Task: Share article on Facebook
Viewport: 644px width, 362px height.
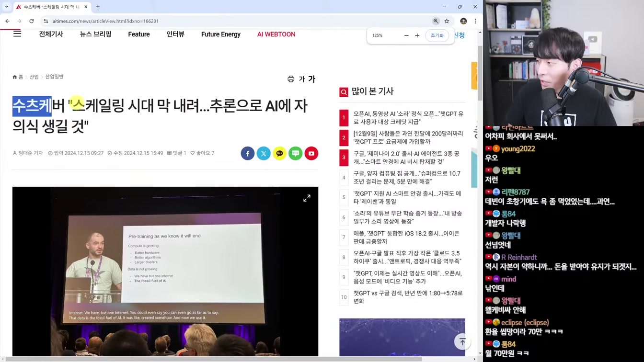Action: (x=248, y=153)
